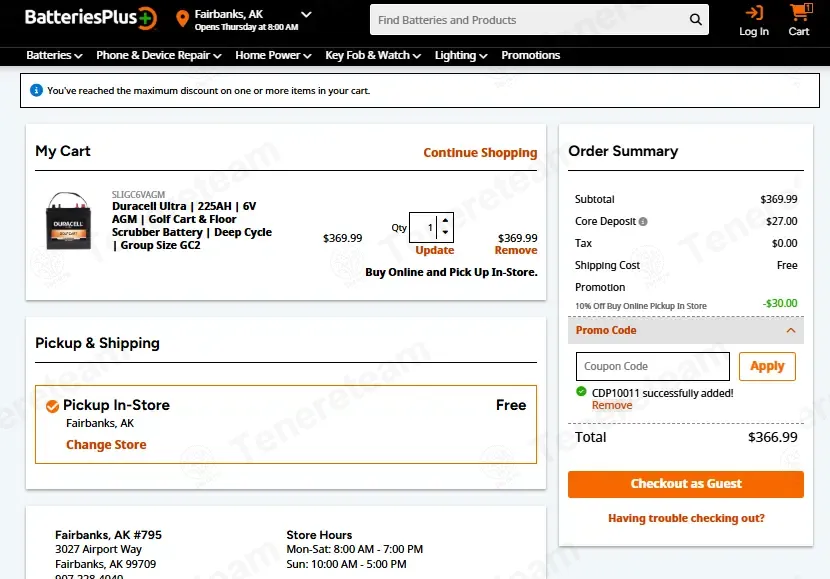The width and height of the screenshot is (830, 579).
Task: Open the shopping Cart icon
Action: coord(799,21)
